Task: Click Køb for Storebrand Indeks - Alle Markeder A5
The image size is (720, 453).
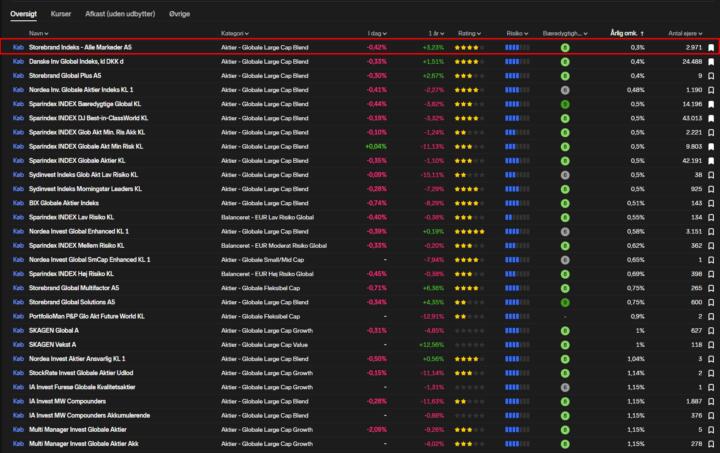Action: (x=18, y=47)
